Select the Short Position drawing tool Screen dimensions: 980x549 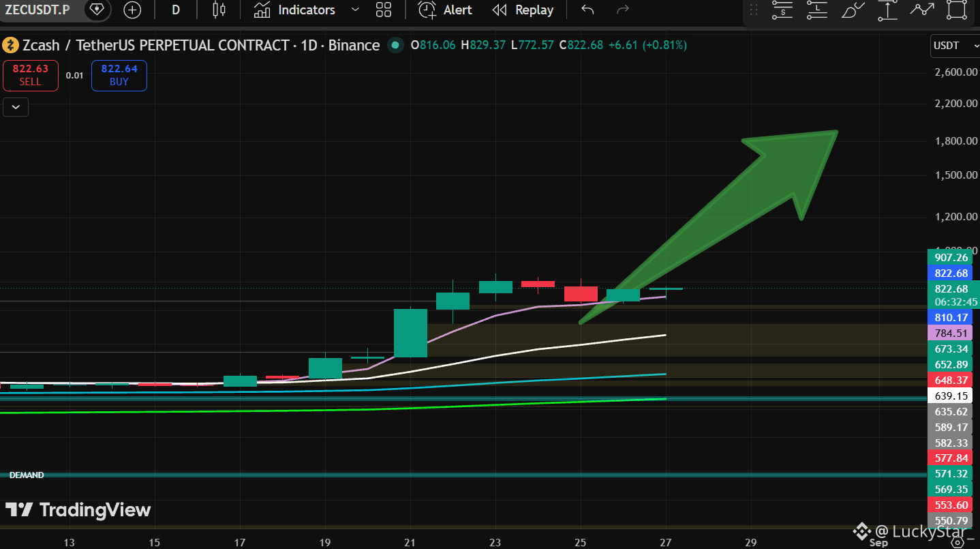(782, 10)
